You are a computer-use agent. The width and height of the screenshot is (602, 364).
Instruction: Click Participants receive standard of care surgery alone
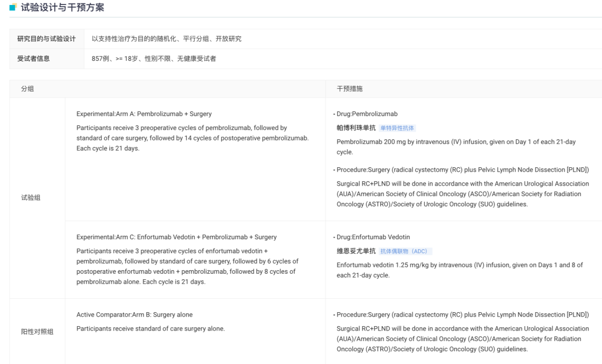(x=151, y=329)
